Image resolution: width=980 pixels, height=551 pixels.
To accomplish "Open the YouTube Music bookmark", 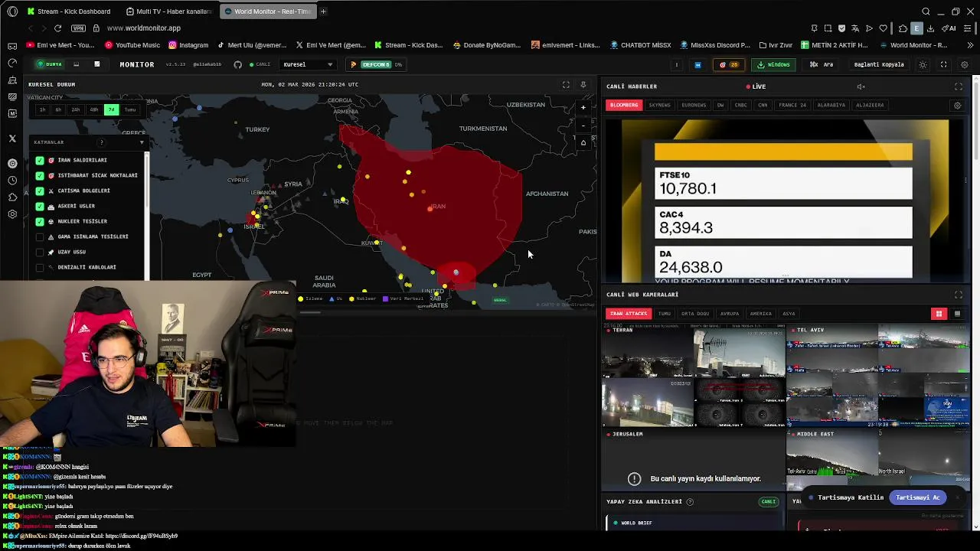I will (x=132, y=45).
